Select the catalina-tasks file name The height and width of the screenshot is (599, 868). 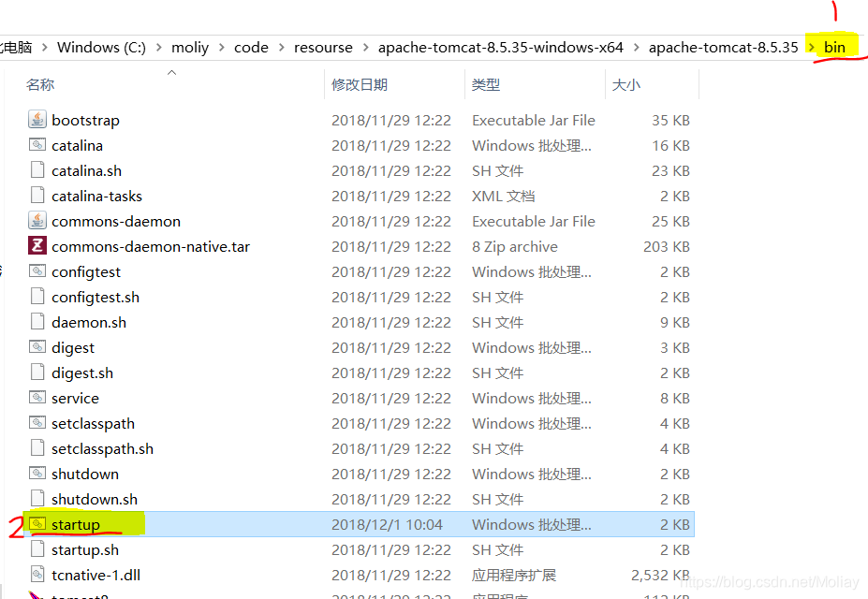96,196
